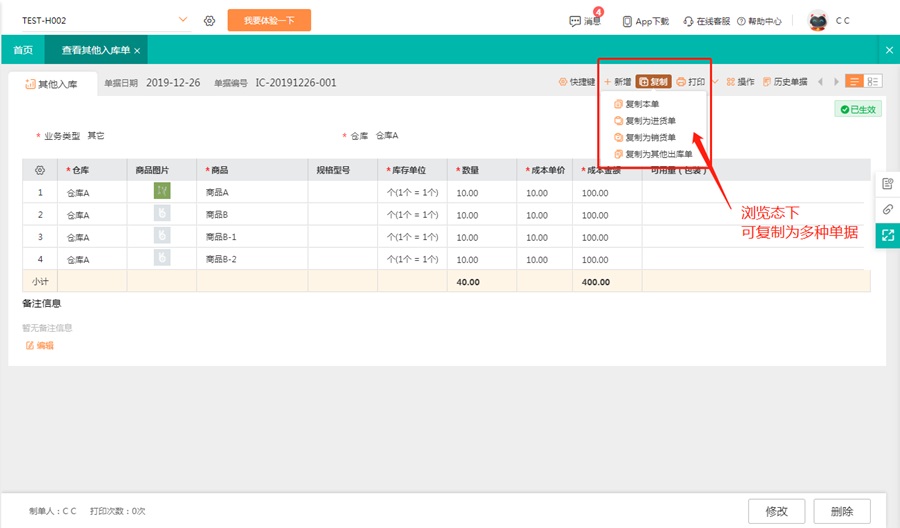This screenshot has height=528, width=900.
Task: Open 历史单据 document history
Action: pos(785,82)
